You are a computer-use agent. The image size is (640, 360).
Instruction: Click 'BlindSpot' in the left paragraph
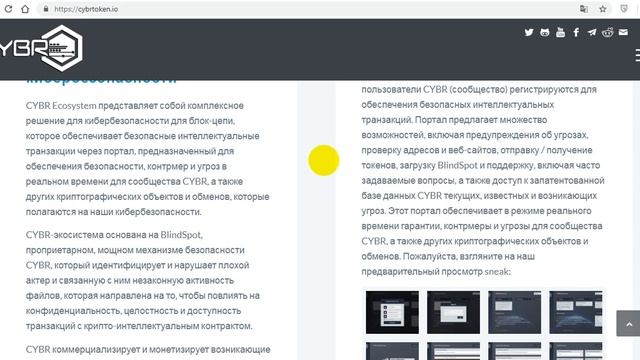click(x=181, y=235)
